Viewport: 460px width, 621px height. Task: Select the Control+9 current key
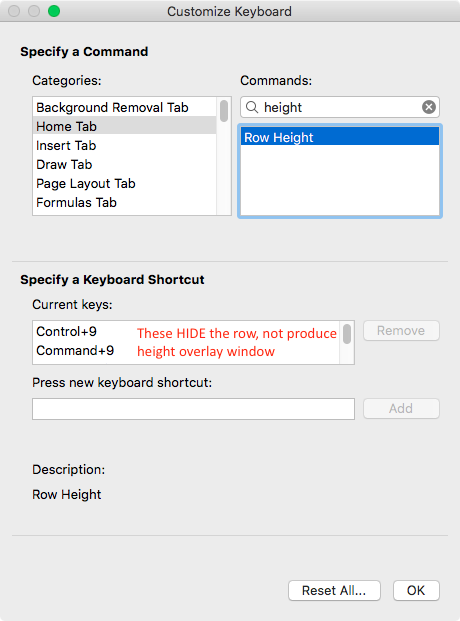click(x=67, y=331)
